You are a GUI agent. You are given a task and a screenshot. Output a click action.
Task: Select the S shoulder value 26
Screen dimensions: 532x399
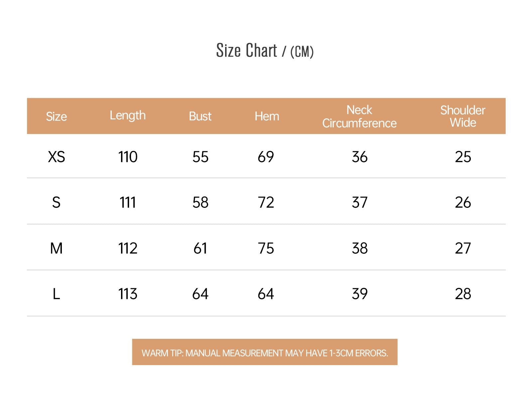coord(463,202)
